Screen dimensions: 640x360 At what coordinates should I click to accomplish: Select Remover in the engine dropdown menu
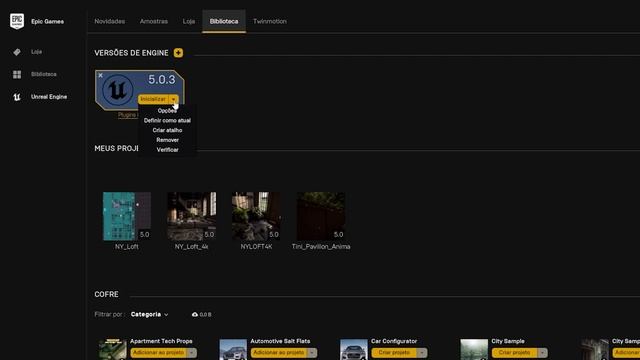(x=167, y=140)
